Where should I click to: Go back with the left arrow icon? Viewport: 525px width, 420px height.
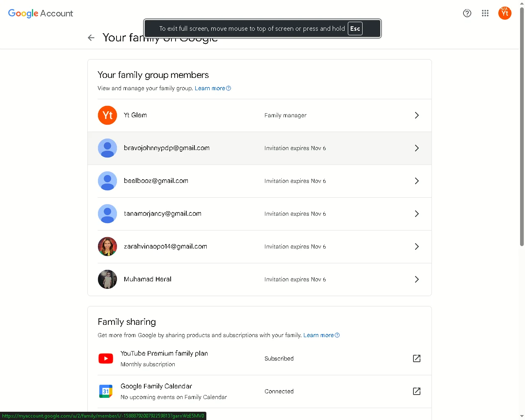coord(91,38)
